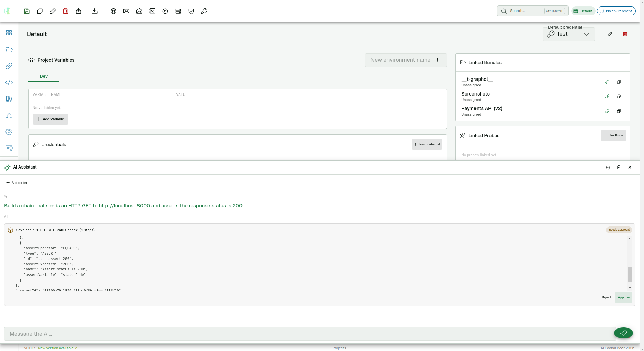Open the Projects footer link
Screen dimensions: 644x351
pos(339,348)
